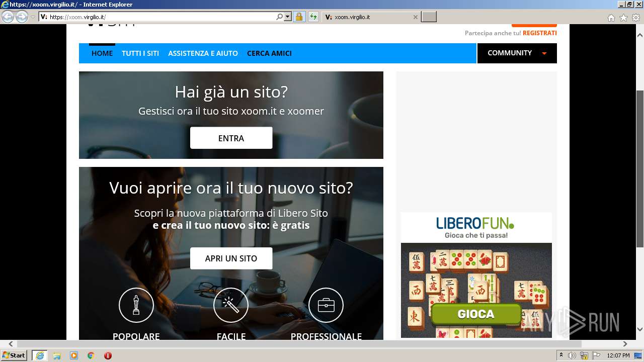Click the PROFESSIONALE briefcase icon
The image size is (644, 362).
click(326, 305)
